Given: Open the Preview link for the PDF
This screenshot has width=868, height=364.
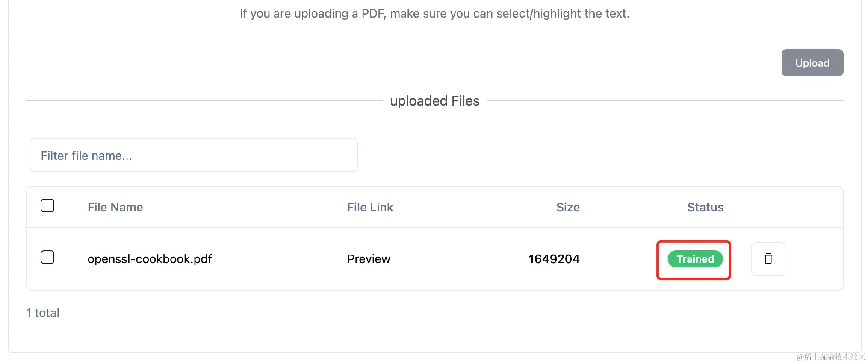Looking at the screenshot, I should pyautogui.click(x=369, y=259).
